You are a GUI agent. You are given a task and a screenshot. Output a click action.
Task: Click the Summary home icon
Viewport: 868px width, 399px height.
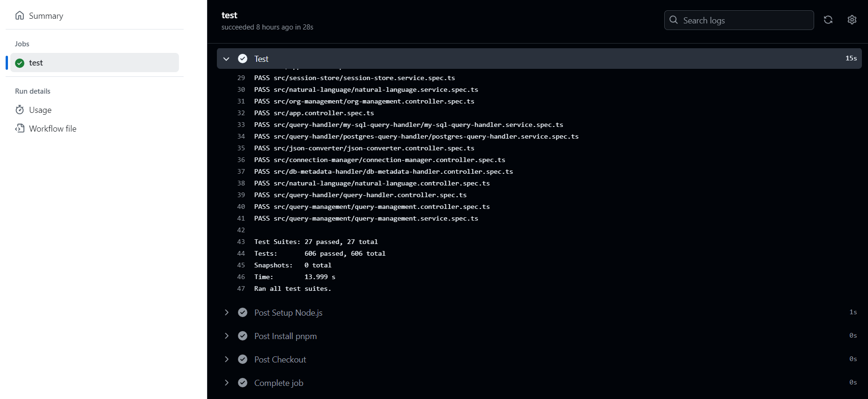[20, 15]
